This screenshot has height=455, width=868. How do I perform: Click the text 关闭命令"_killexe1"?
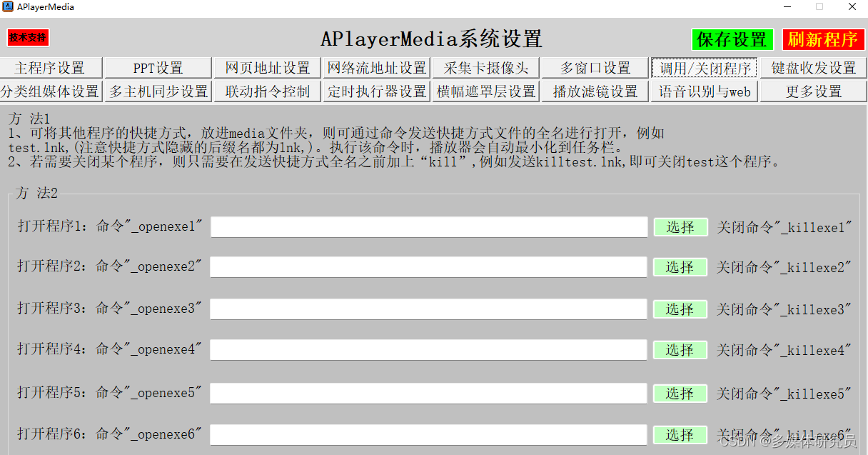[x=784, y=227]
